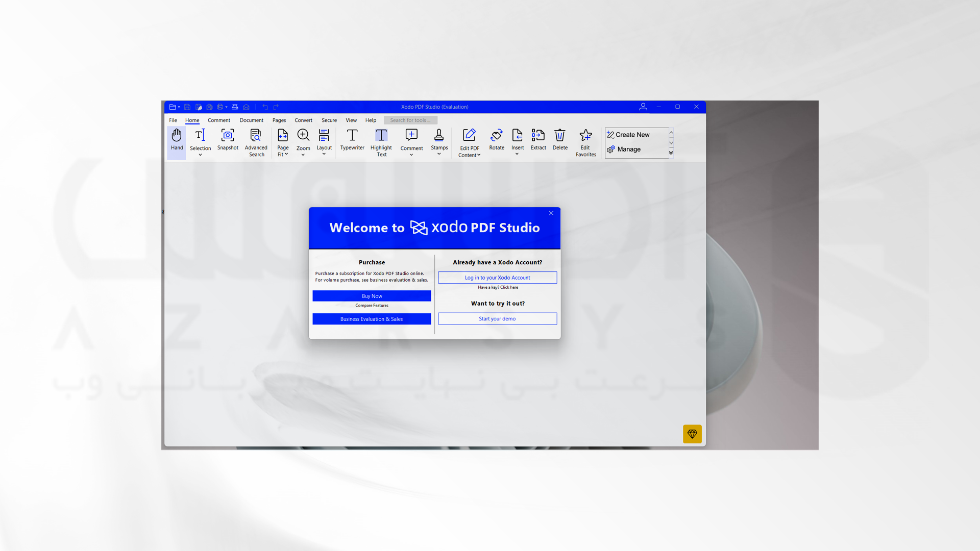Switch to the Convert ribbon tab
The width and height of the screenshot is (980, 551).
(x=303, y=120)
